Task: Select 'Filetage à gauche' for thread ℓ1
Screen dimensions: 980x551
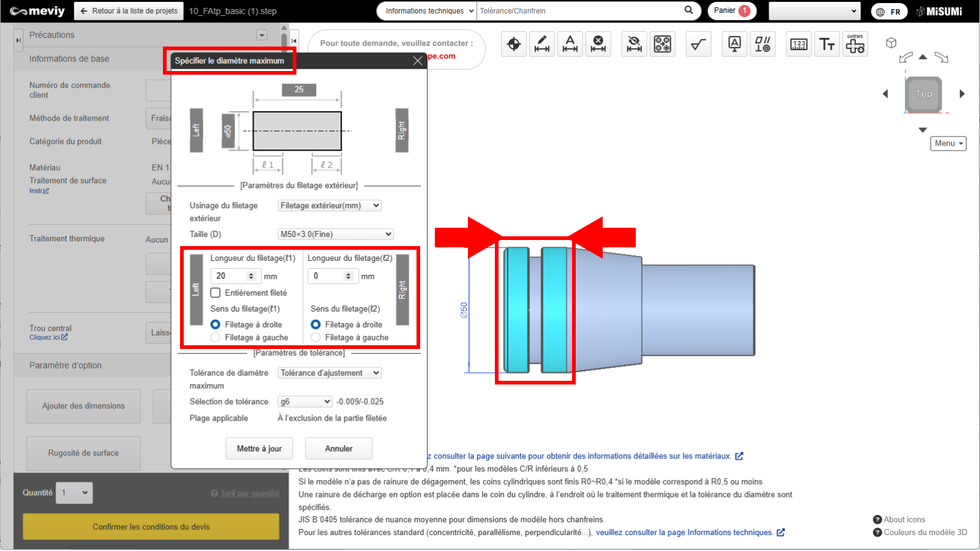Action: (216, 337)
